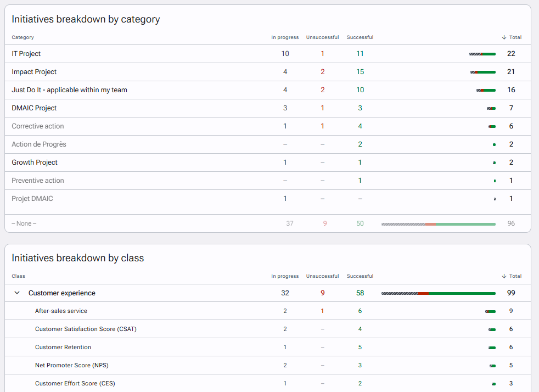The height and width of the screenshot is (392, 539).
Task: Click the Initiatives breakdown by category title
Action: tap(86, 19)
